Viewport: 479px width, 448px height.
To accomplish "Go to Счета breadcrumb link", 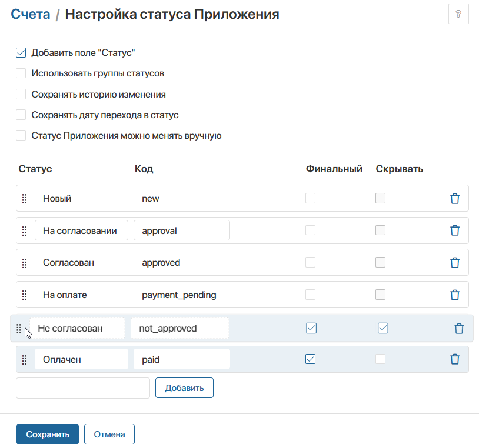I will pos(30,14).
